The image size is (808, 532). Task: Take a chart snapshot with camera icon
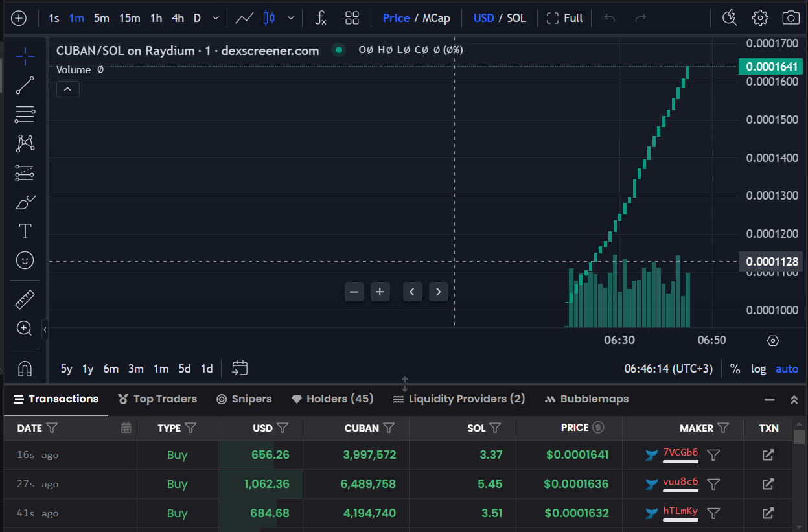tap(791, 18)
